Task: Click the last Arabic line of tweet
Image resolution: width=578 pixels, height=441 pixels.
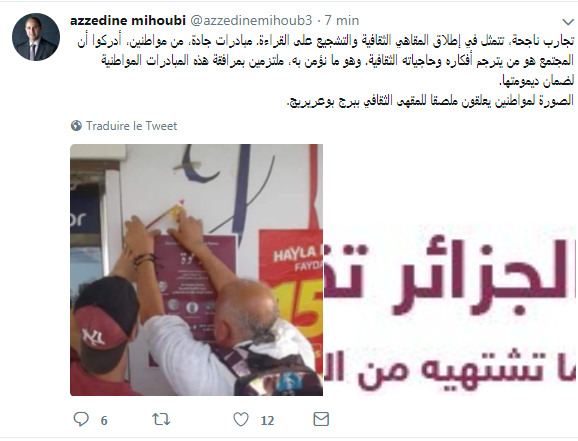Action: coord(430,100)
